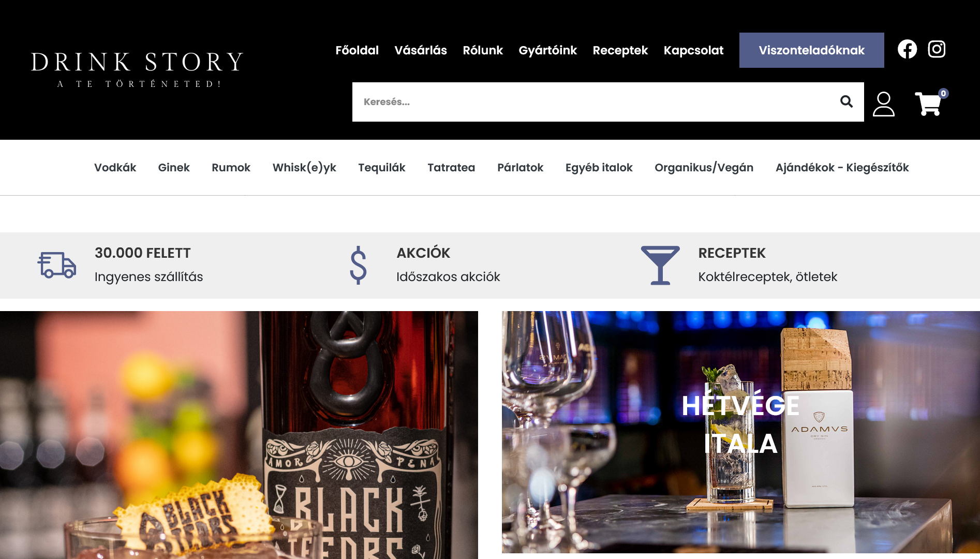Open the Whisk(e)yk category
This screenshot has width=980, height=559.
click(304, 168)
